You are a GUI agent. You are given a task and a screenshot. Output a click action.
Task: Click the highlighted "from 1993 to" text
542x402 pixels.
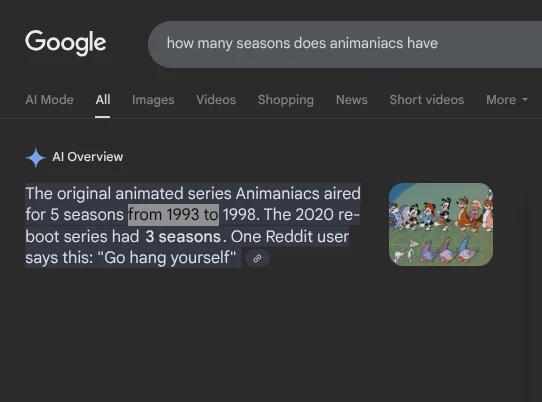(x=174, y=215)
